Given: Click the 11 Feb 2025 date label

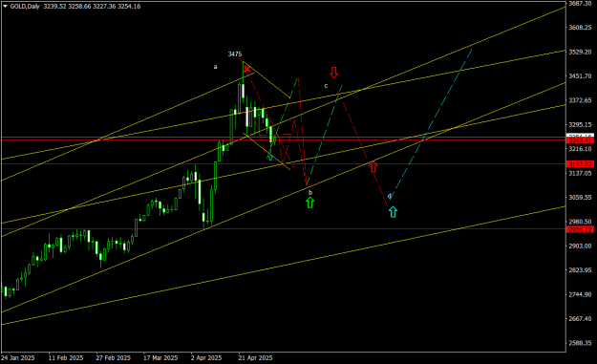Looking at the screenshot, I should point(66,358).
